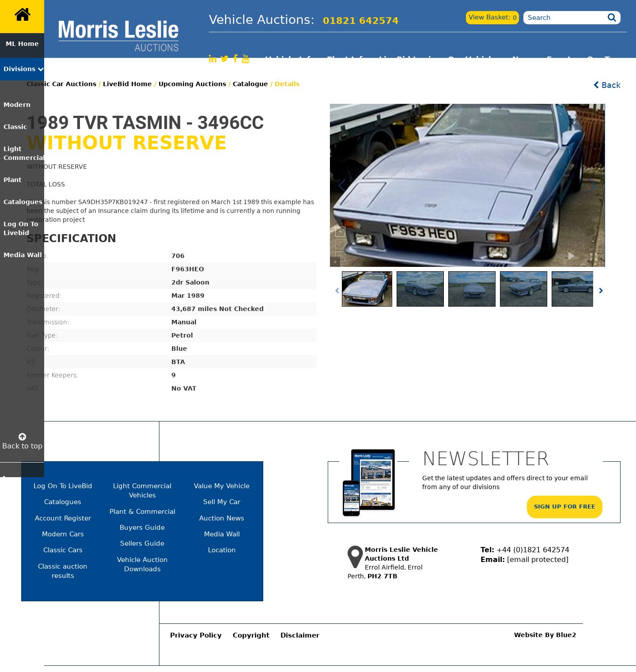Open the Facebook social icon

(235, 59)
